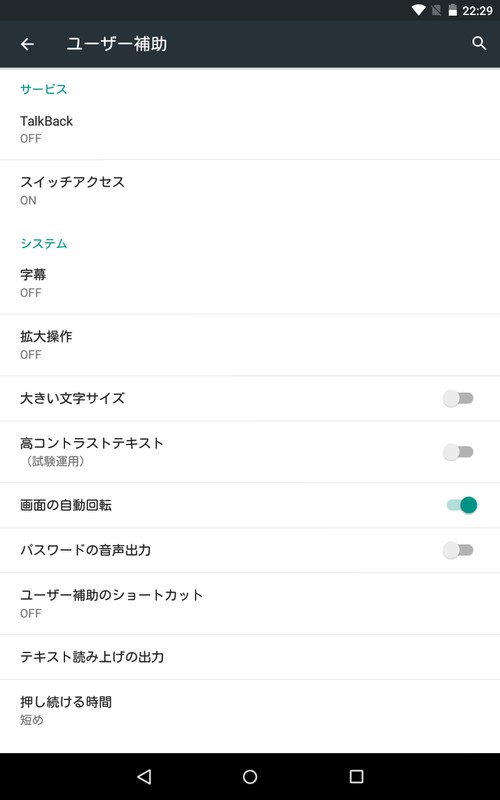This screenshot has height=800, width=500.
Task: Enable the 高コントラストテキスト switch
Action: [x=458, y=452]
